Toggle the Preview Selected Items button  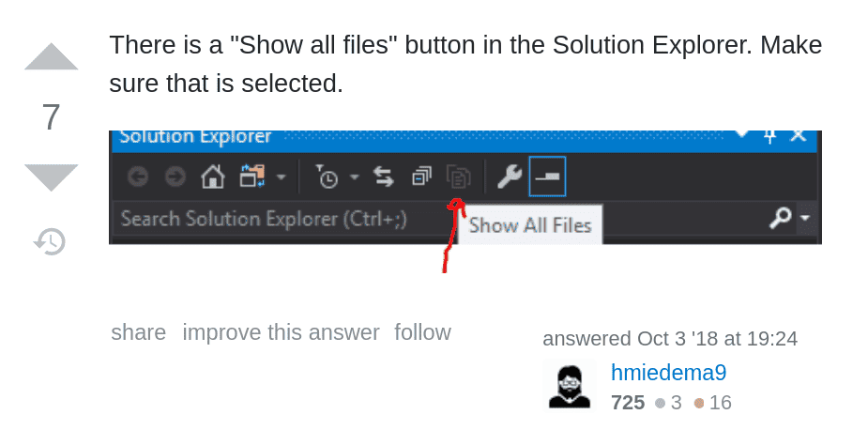(547, 177)
